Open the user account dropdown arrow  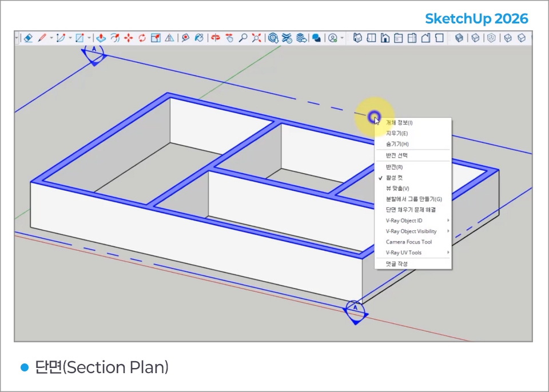pyautogui.click(x=342, y=38)
